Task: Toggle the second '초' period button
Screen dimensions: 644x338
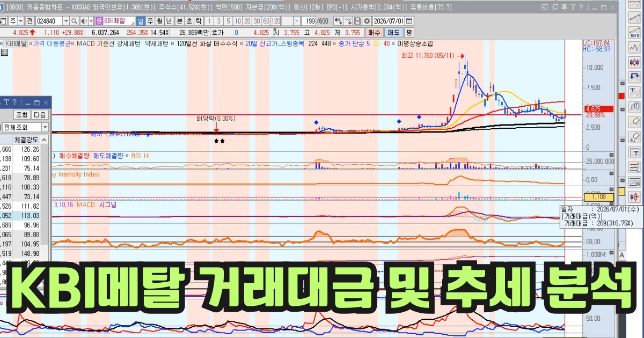Action: [189, 21]
